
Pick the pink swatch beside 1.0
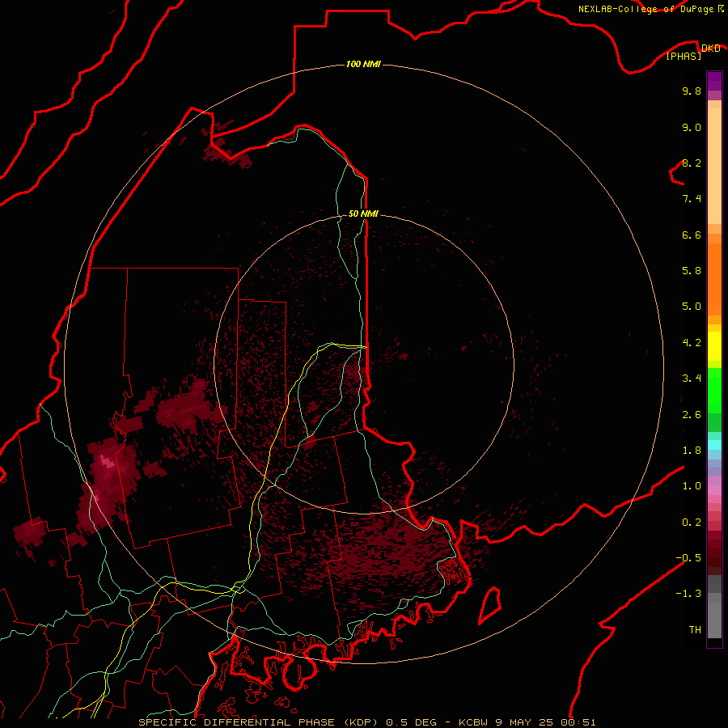[x=714, y=490]
